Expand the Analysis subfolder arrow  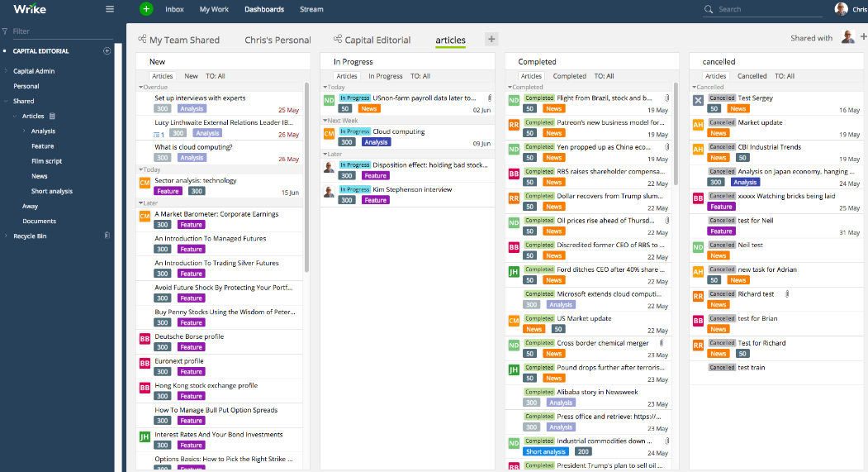pos(24,131)
